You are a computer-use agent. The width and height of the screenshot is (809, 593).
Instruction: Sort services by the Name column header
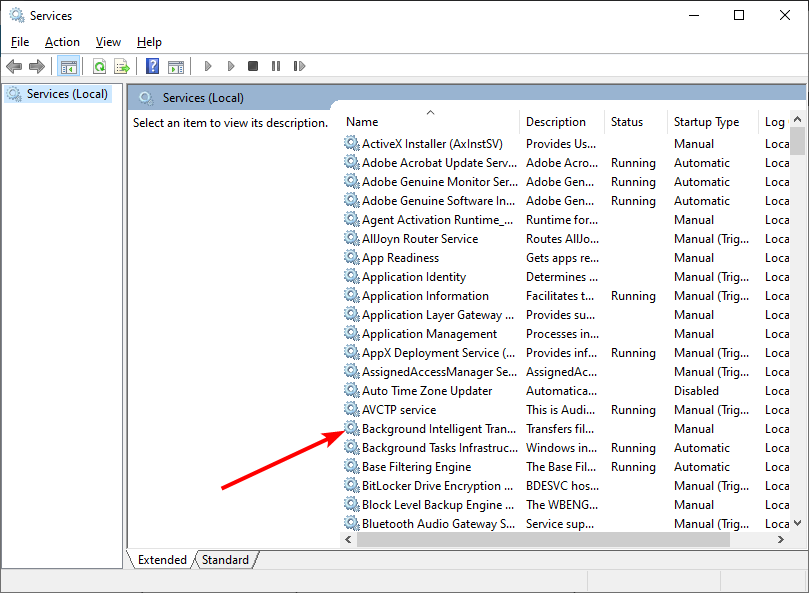point(431,122)
